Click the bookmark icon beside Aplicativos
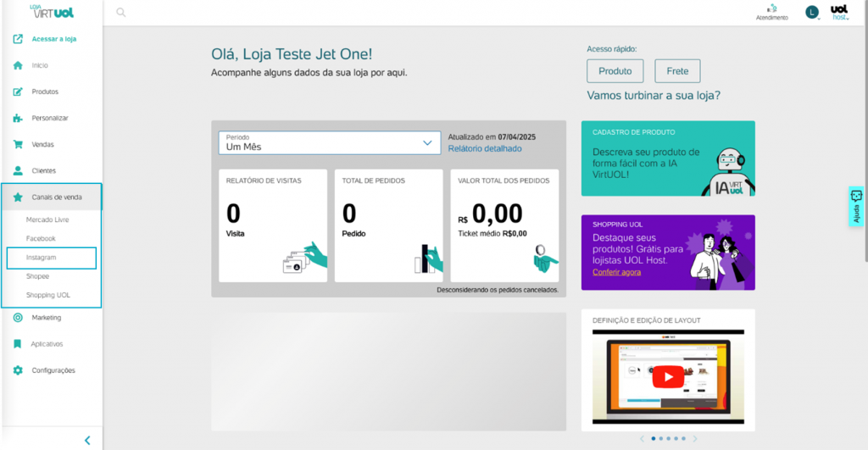Screen dimensions: 868x450 pos(18,344)
